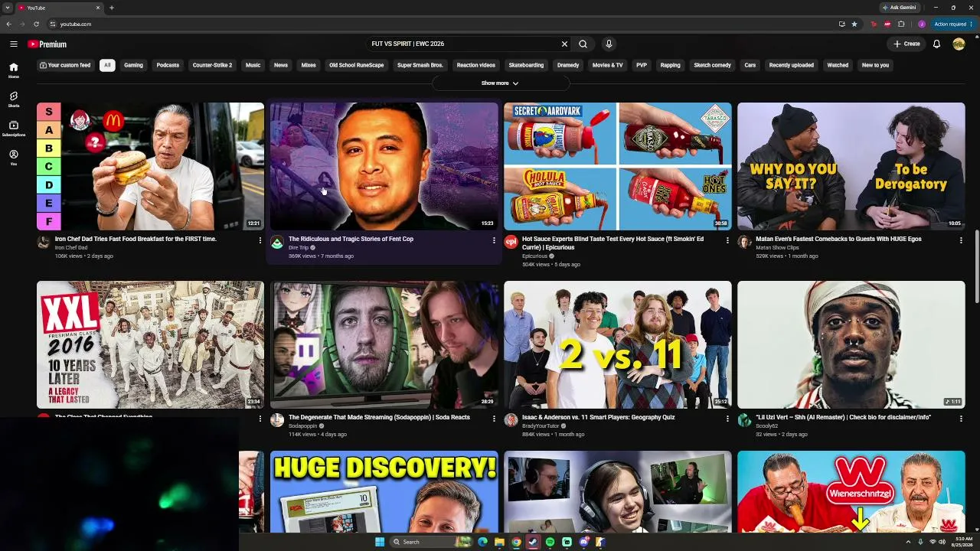Screen dimensions: 980x551
Task: Open options for Lil Uzi Vert video
Action: pos(961,419)
